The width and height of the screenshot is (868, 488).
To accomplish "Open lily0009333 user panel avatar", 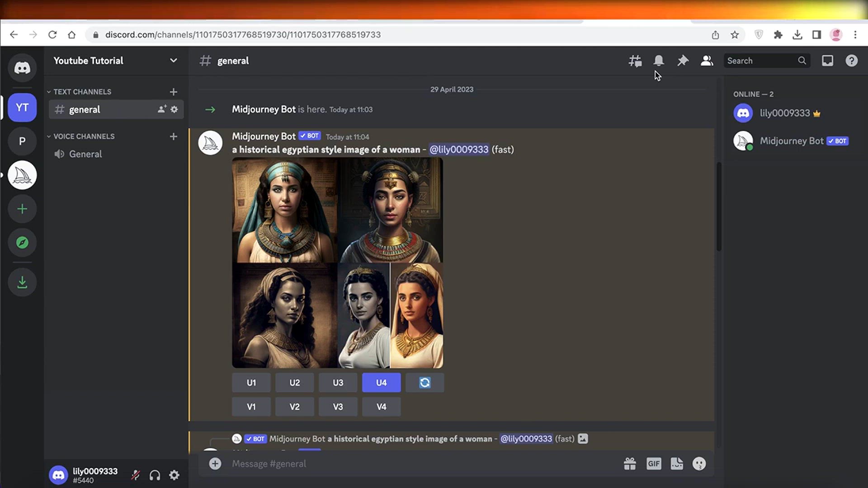I will (58, 475).
